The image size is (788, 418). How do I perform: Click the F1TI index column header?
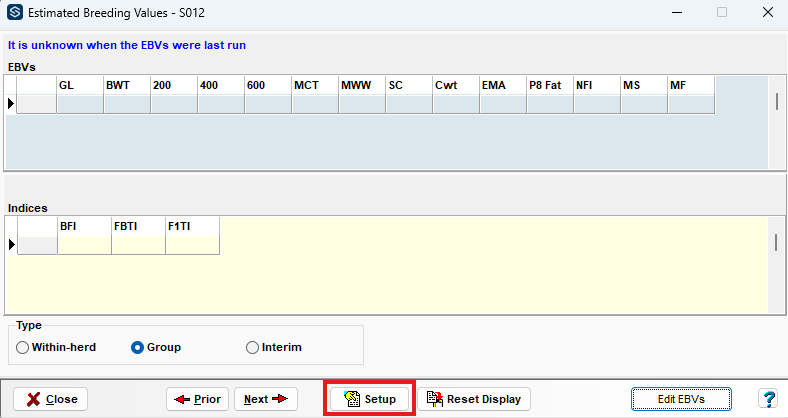[192, 227]
